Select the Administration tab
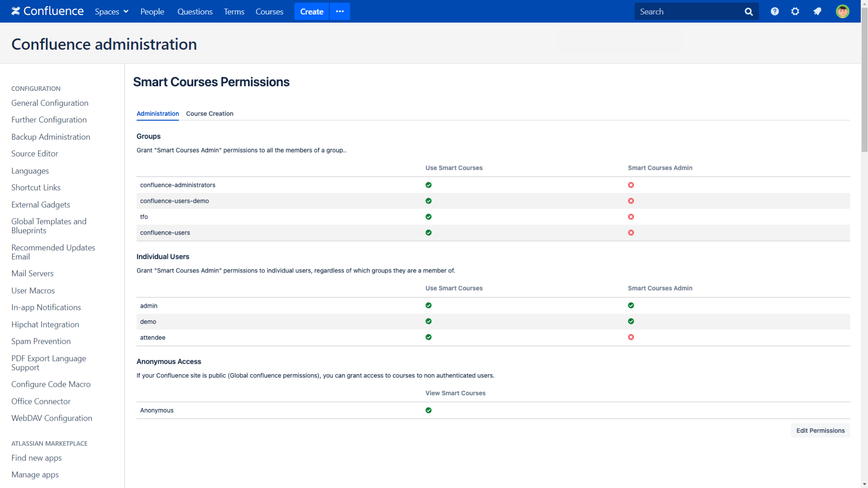The width and height of the screenshot is (868, 488). point(158,113)
